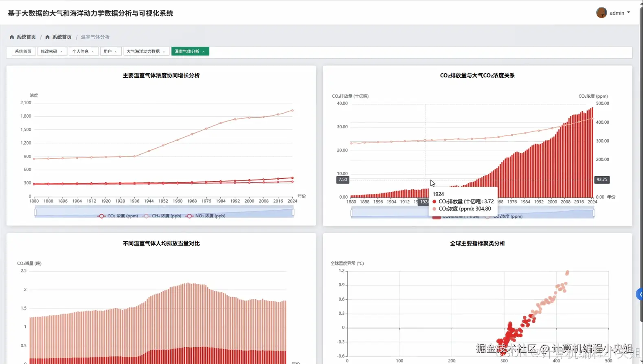Screen dimensions: 643x364
Task: Click left zoom handle of CO₂ emissions chart
Action: 352,213
